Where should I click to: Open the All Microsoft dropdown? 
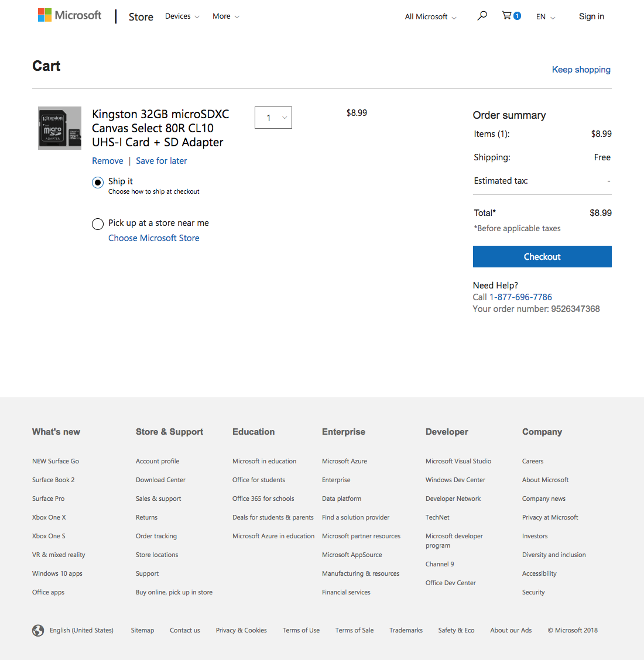[x=430, y=17]
